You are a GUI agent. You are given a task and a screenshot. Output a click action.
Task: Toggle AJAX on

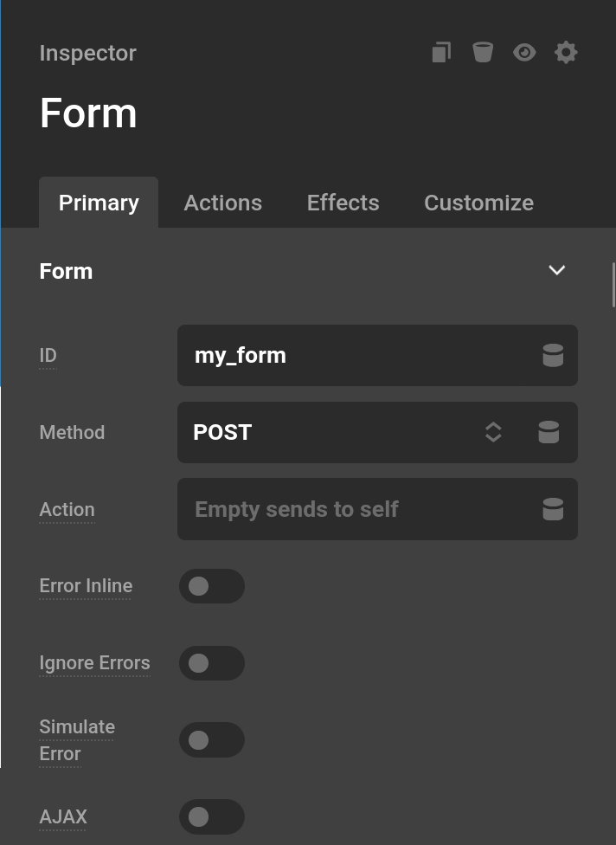212,816
